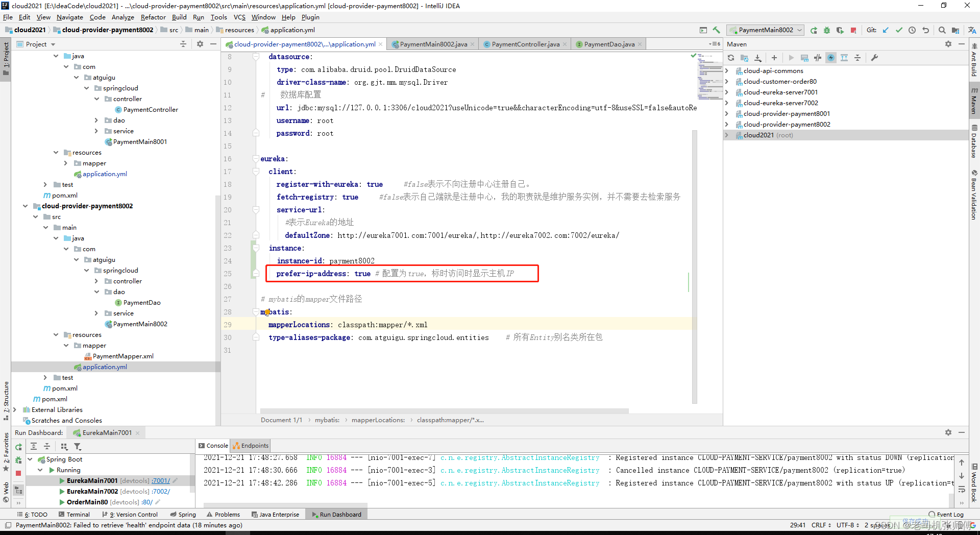The width and height of the screenshot is (980, 535).
Task: Show Git history clock icon
Action: coord(912,30)
